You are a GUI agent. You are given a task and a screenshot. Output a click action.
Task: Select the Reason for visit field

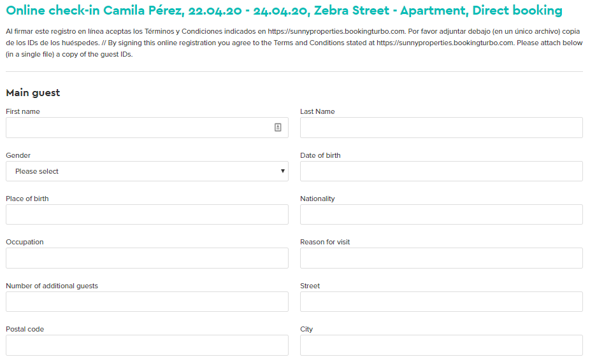click(x=442, y=258)
